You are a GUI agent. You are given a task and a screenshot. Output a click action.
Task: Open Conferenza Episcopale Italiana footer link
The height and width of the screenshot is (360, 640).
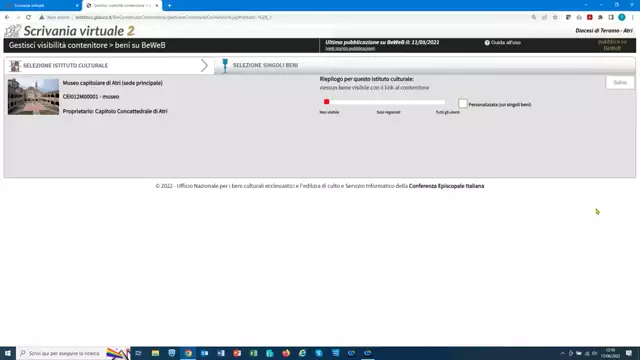tap(446, 186)
